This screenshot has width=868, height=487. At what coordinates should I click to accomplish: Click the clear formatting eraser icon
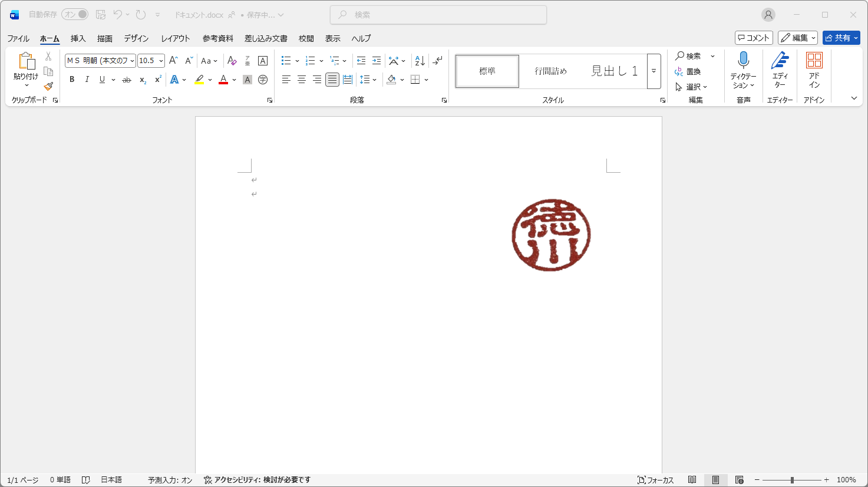(232, 61)
